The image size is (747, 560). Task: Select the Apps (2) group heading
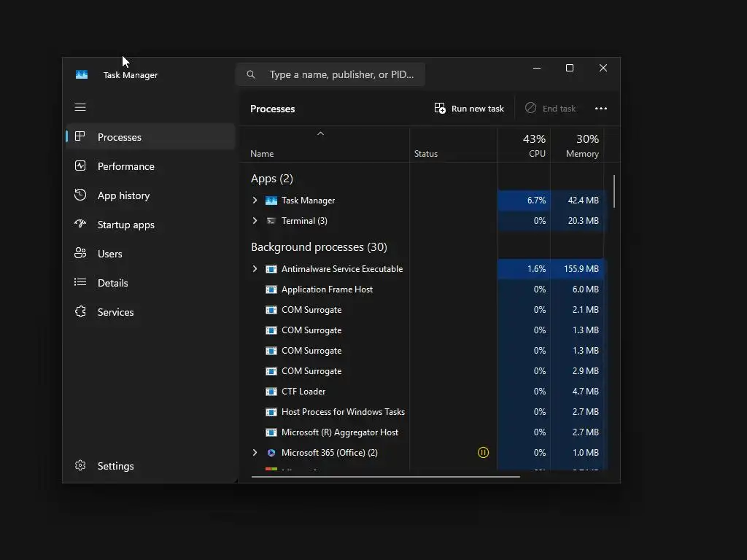click(272, 179)
